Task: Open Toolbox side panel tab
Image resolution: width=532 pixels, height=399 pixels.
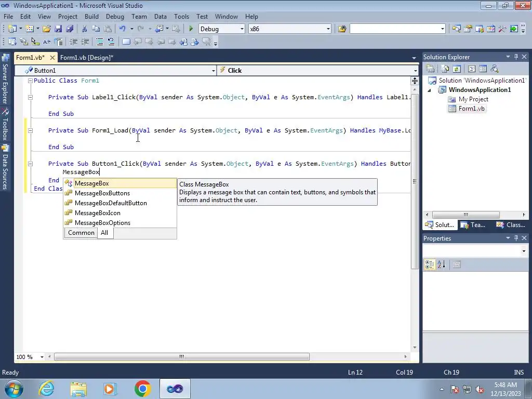Action: (x=5, y=124)
